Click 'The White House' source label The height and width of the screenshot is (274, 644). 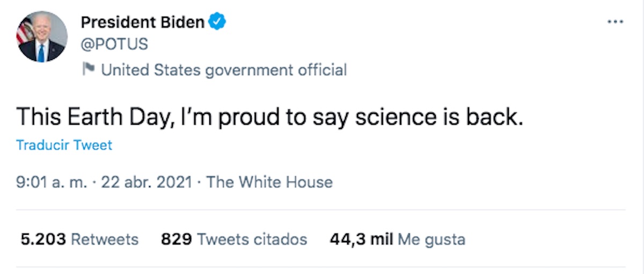point(269,182)
